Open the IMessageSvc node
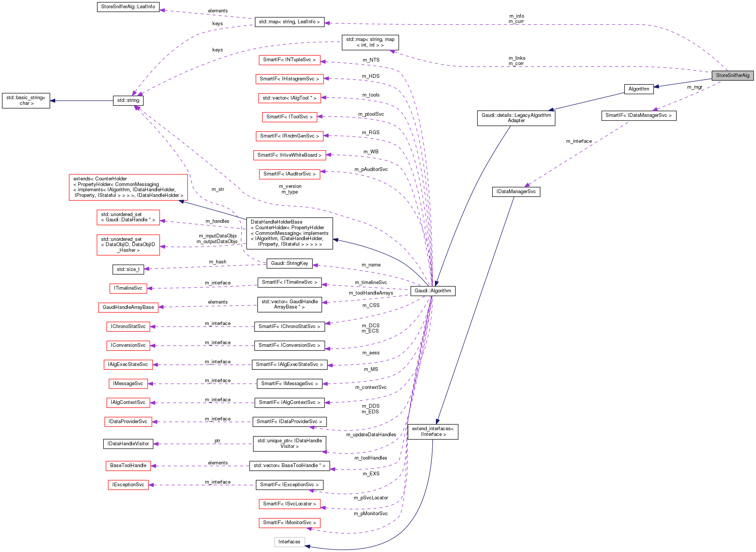This screenshot has height=552, width=756. click(x=128, y=383)
